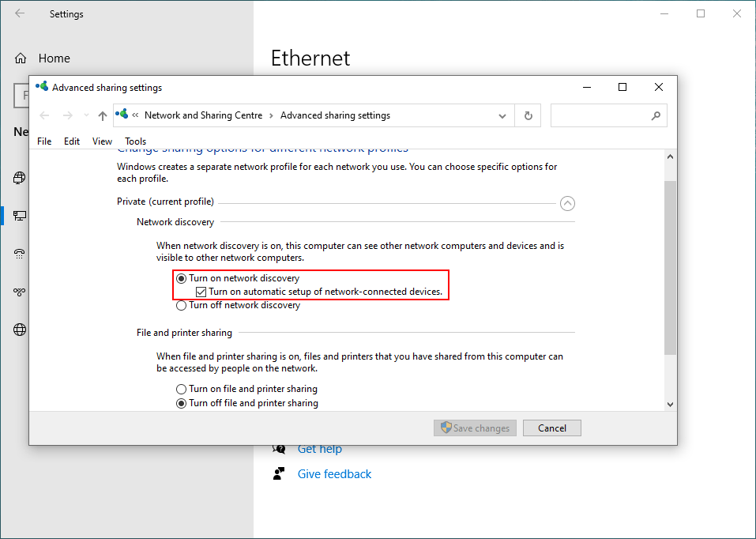Click the Cancel button
756x539 pixels.
point(551,428)
